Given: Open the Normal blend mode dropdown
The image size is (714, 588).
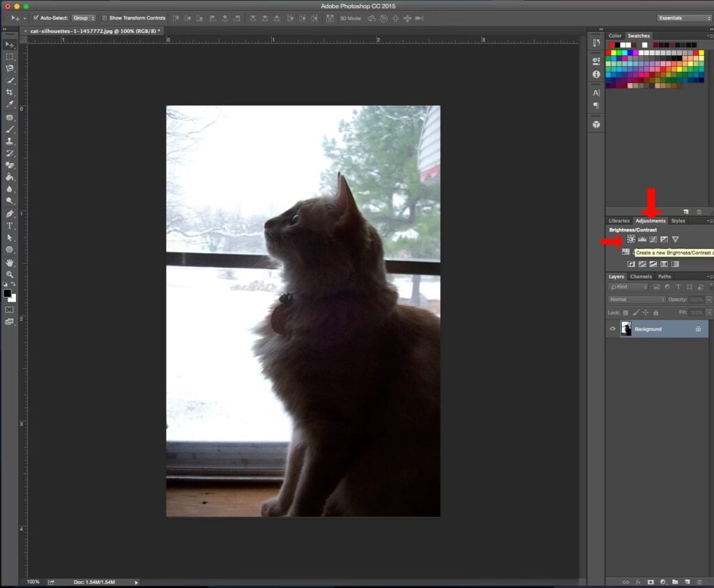Looking at the screenshot, I should pyautogui.click(x=636, y=299).
